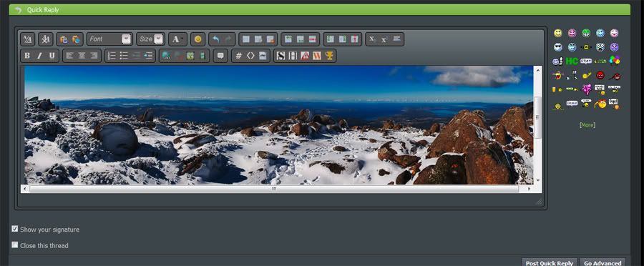This screenshot has width=644, height=266.
Task: Wrap selection in PHP tags
Action: click(263, 56)
